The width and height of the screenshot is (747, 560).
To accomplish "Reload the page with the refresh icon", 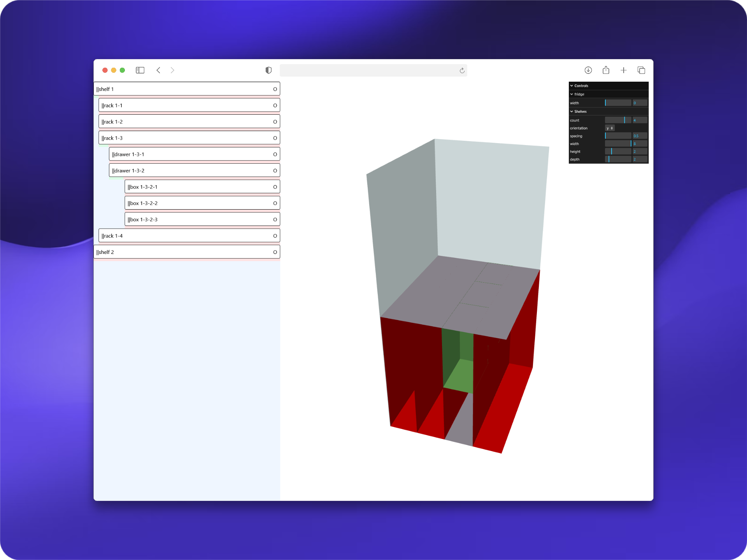I will [x=462, y=70].
